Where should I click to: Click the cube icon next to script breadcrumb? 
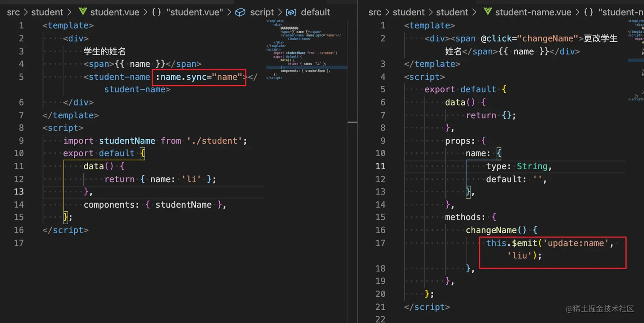240,12
